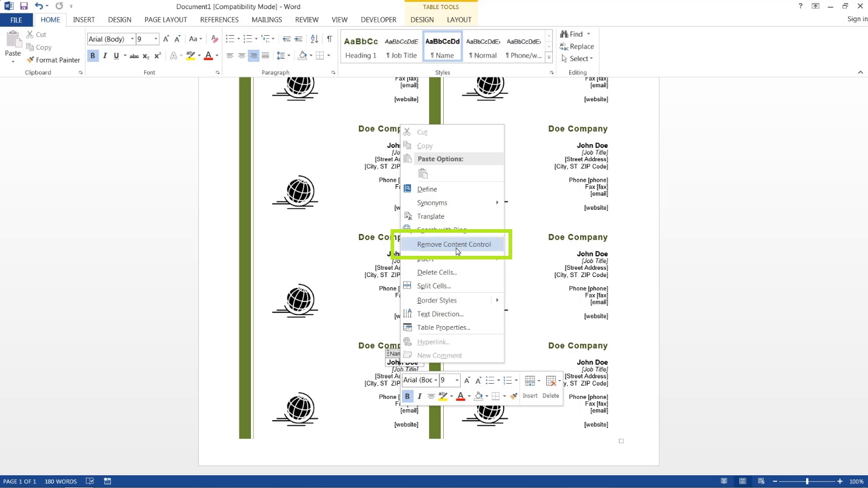
Task: Toggle Bold in the floating mini toolbar
Action: [407, 396]
